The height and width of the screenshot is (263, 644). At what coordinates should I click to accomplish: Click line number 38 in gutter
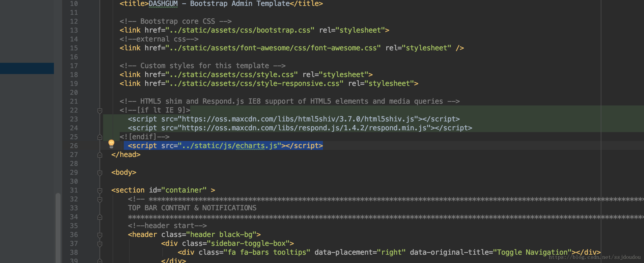(x=74, y=252)
